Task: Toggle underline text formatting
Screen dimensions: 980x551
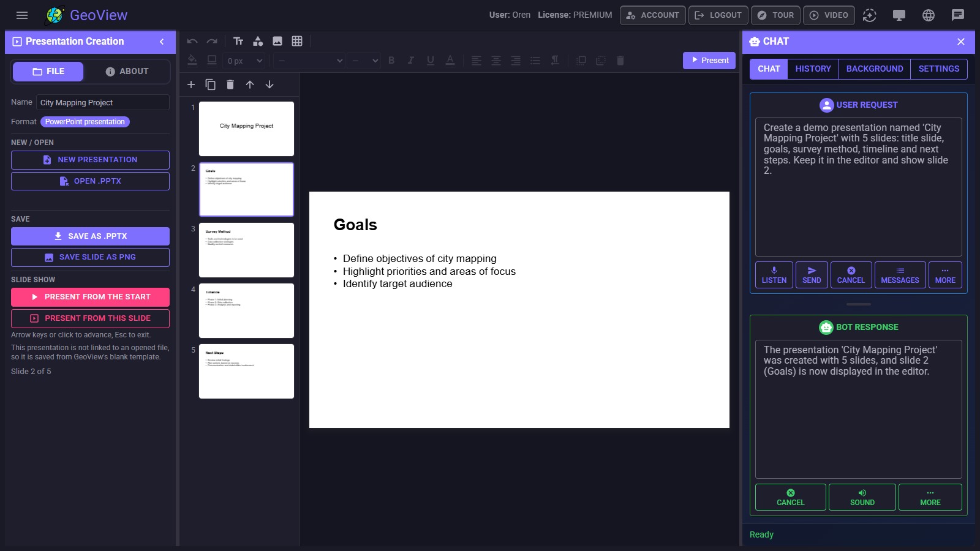Action: [431, 60]
